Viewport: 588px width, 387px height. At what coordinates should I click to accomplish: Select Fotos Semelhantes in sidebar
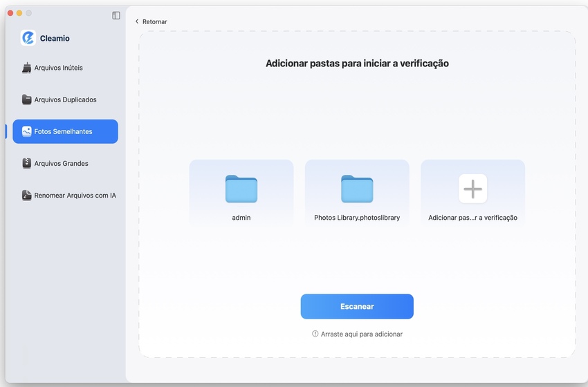tap(65, 131)
